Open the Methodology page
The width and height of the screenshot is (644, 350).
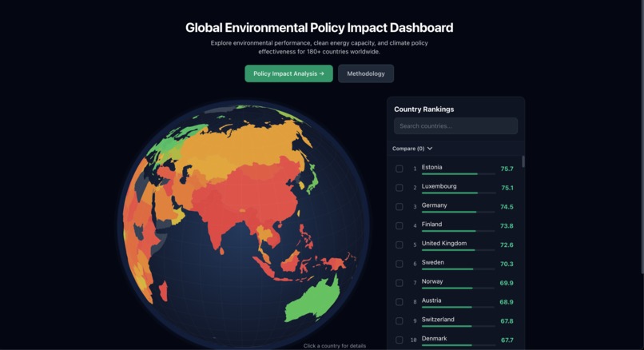(x=365, y=74)
